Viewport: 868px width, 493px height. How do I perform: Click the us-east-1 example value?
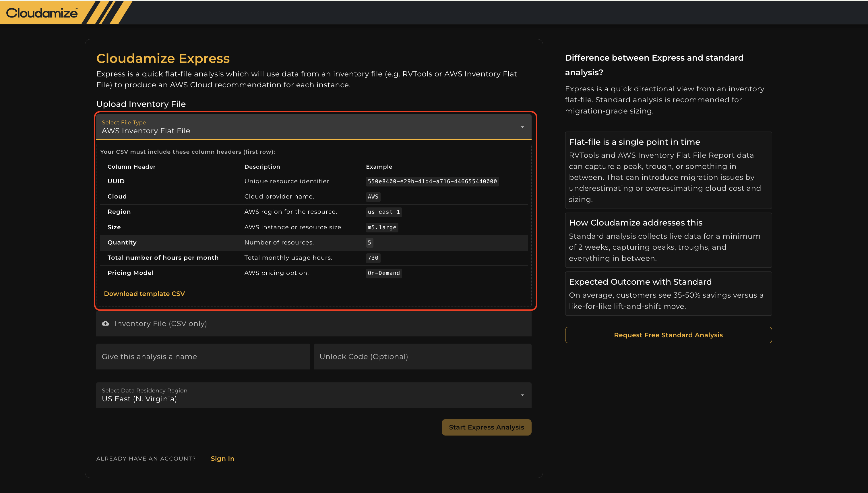tap(384, 212)
